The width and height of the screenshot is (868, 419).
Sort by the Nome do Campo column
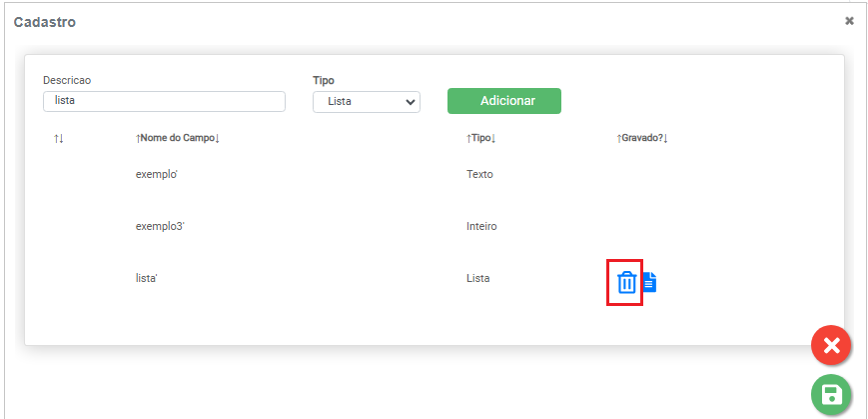(177, 138)
